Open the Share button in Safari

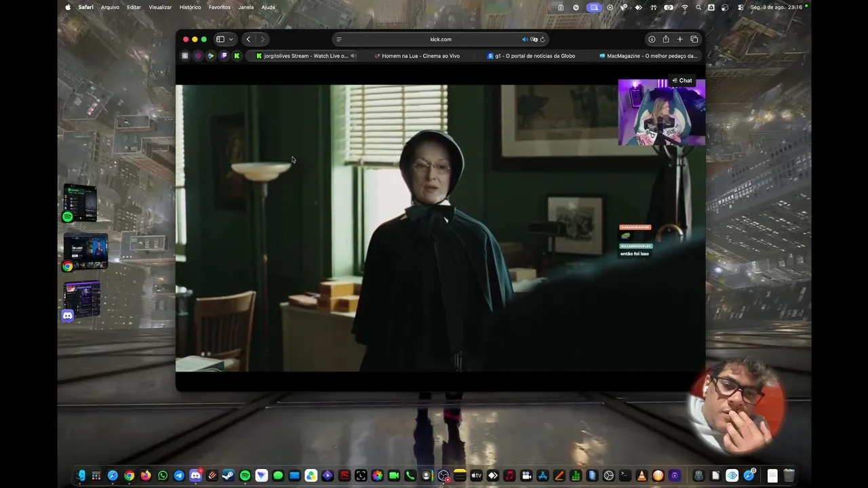tap(666, 39)
